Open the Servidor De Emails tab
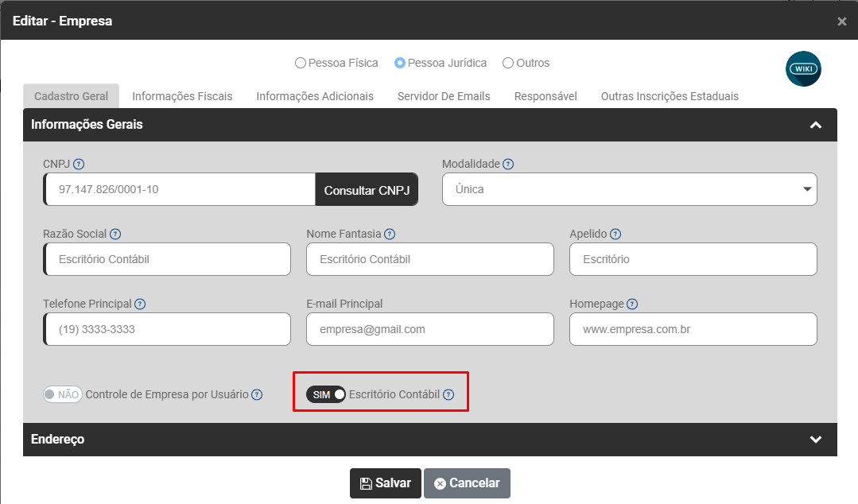 click(444, 96)
